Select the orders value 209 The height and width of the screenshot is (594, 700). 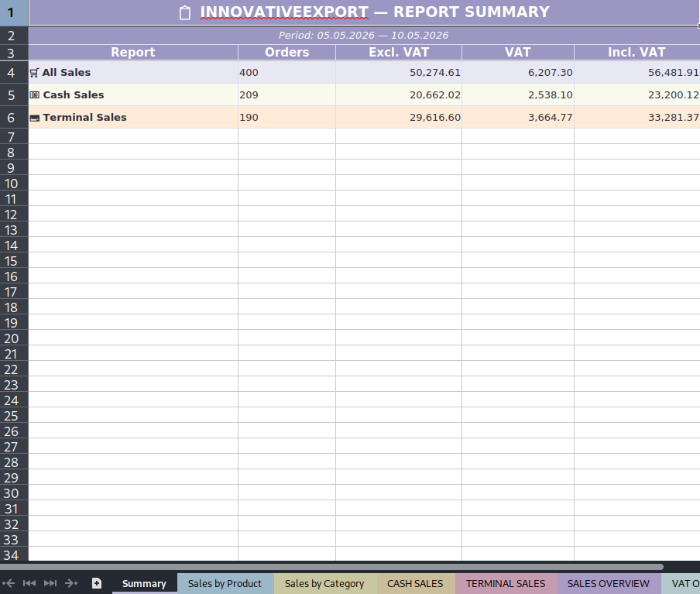[287, 94]
